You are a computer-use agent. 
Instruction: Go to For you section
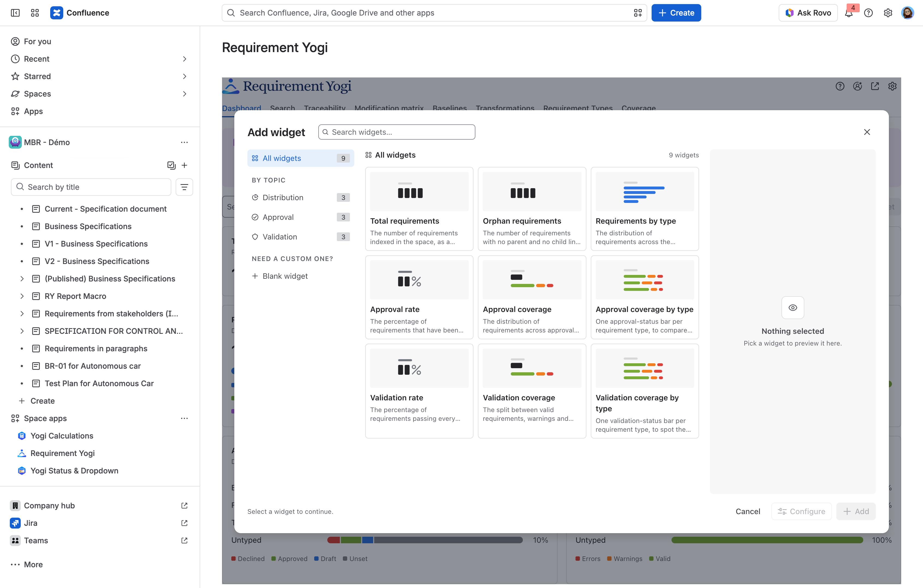click(x=37, y=41)
